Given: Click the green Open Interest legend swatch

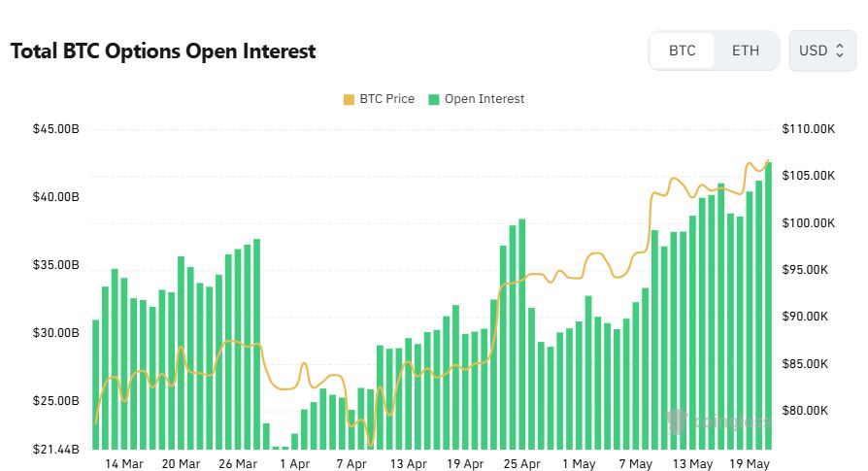Looking at the screenshot, I should coord(434,100).
